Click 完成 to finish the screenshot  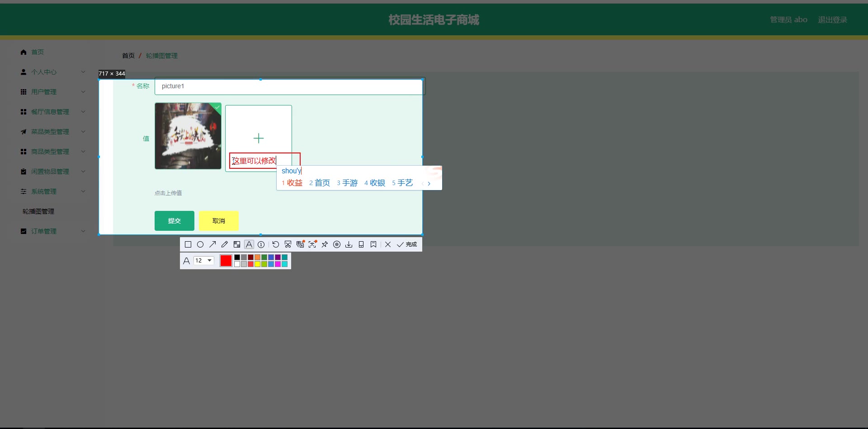click(407, 244)
